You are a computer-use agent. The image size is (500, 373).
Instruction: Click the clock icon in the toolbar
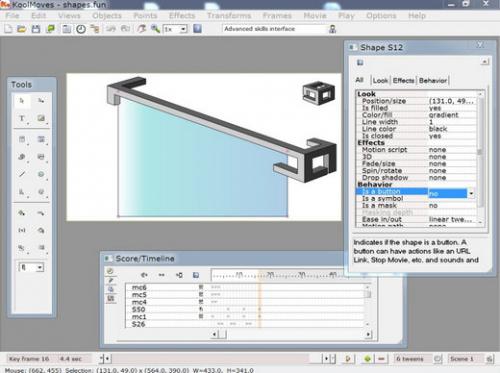pos(81,29)
